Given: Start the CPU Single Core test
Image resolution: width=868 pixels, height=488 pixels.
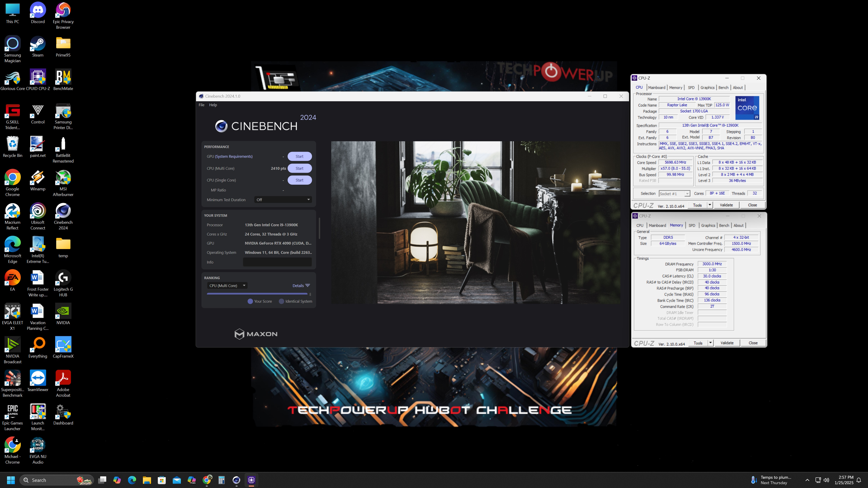Looking at the screenshot, I should [x=300, y=180].
